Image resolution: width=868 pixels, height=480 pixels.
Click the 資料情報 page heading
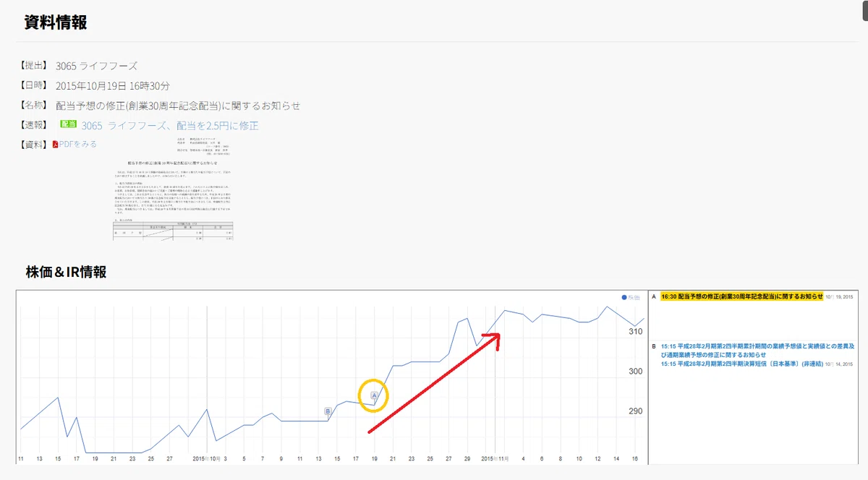pyautogui.click(x=56, y=22)
